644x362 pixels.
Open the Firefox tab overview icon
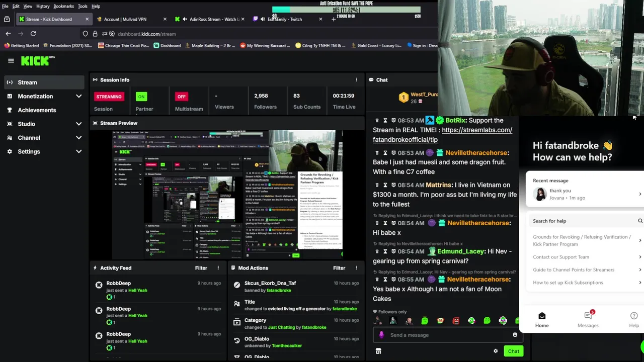click(x=7, y=19)
